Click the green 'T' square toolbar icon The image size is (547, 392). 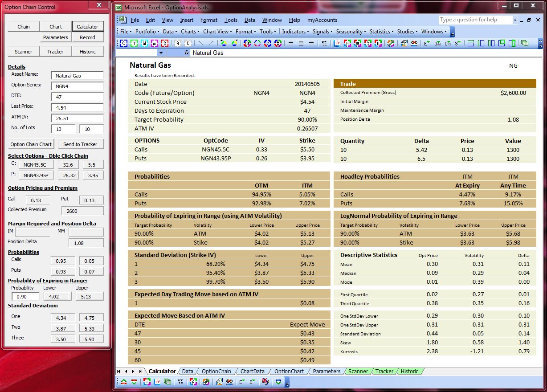tap(134, 43)
